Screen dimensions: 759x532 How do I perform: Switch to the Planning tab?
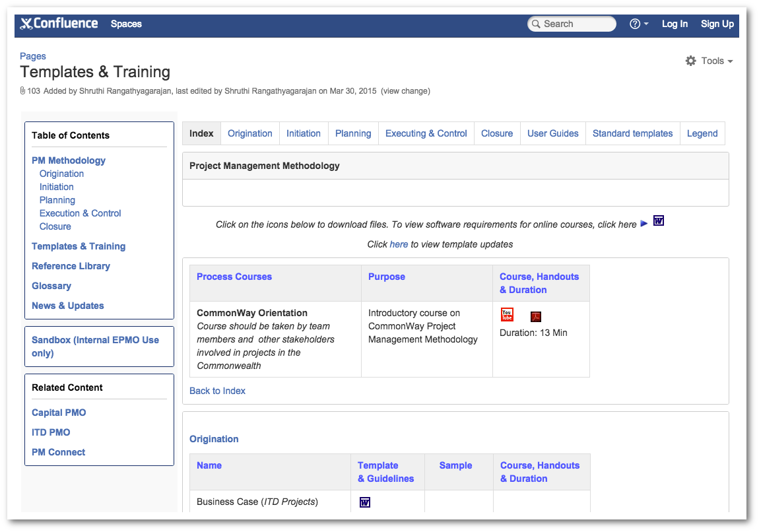(x=353, y=133)
